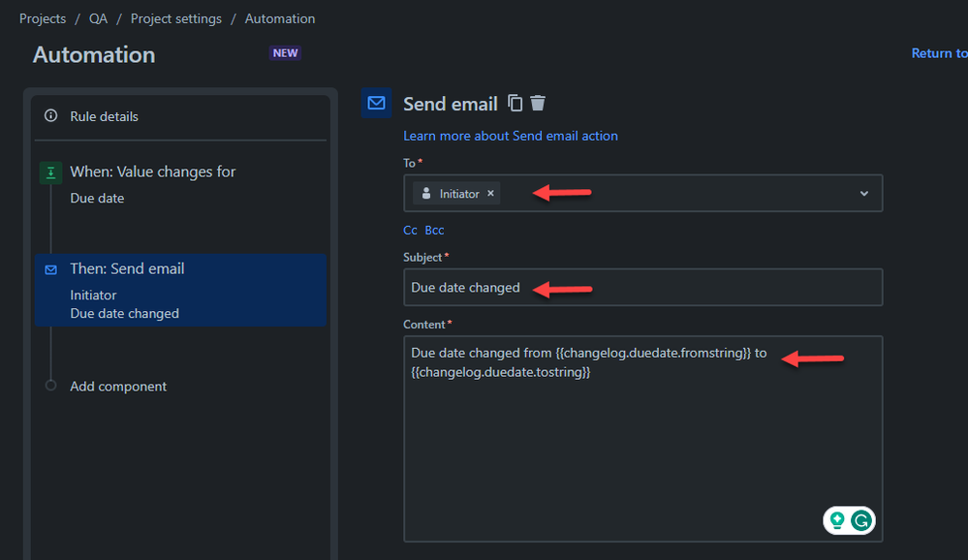
Task: Remove Initiator recipient with its x icon
Action: coord(490,193)
